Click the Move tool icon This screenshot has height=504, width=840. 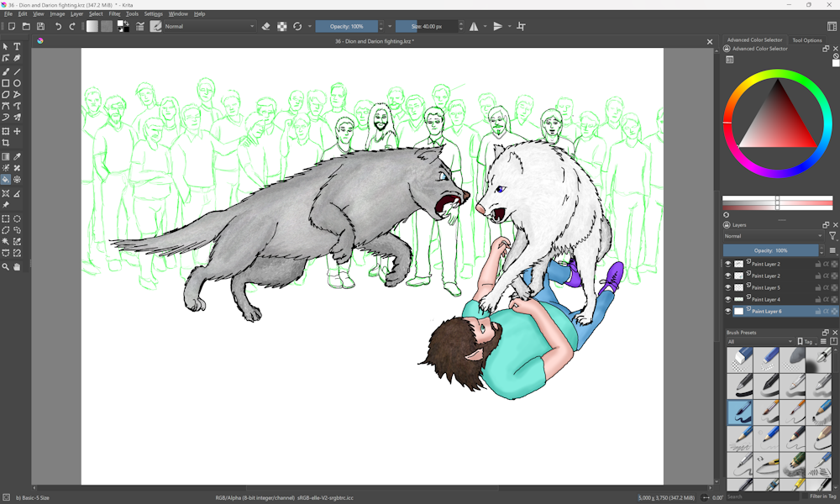coord(17,131)
